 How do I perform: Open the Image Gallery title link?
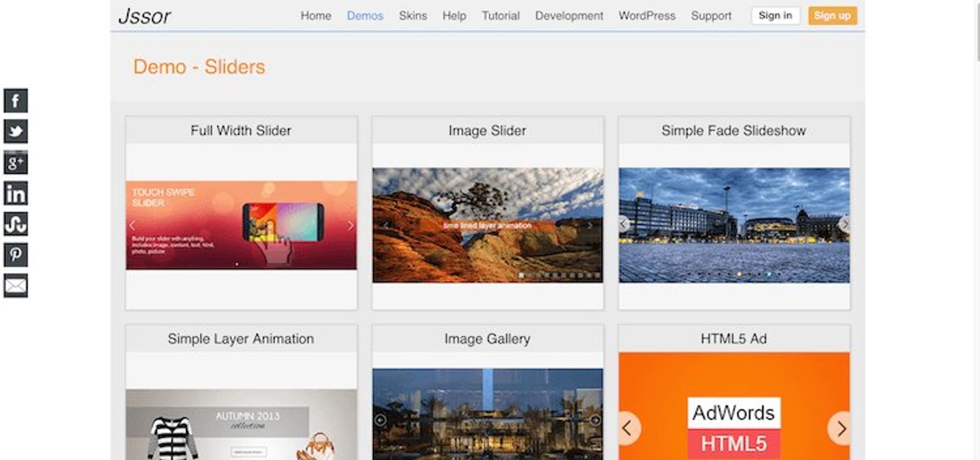(x=488, y=339)
